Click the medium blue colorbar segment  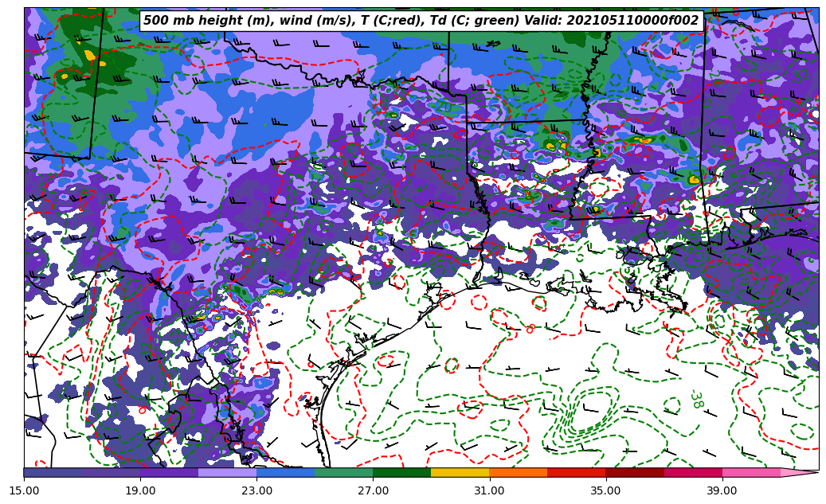click(285, 472)
